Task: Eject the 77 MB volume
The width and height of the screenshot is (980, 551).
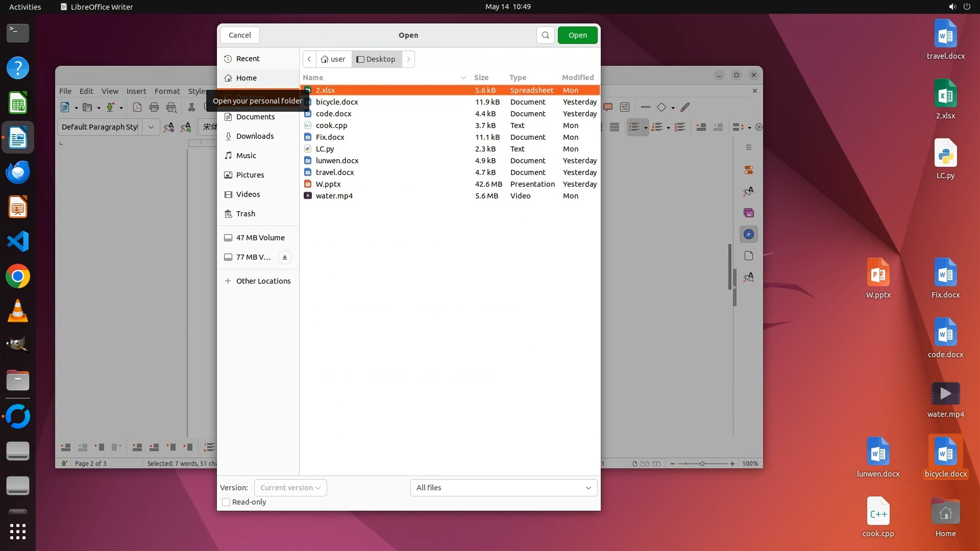Action: [285, 257]
